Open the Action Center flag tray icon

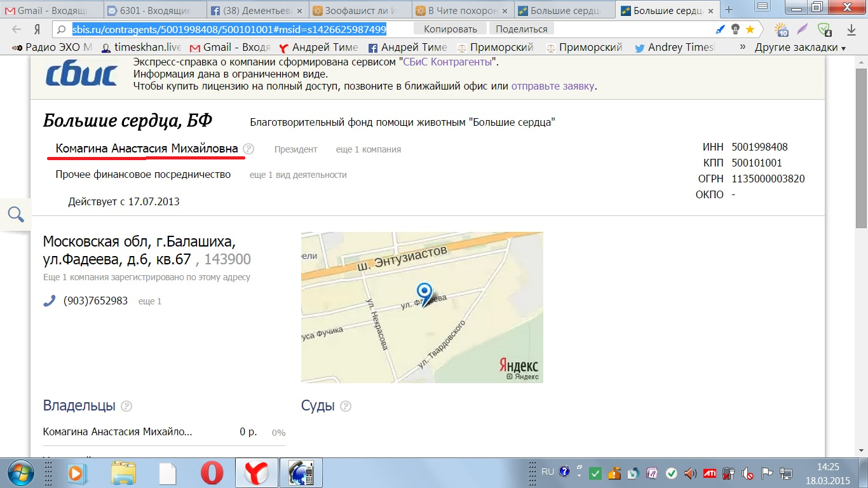coord(767,473)
